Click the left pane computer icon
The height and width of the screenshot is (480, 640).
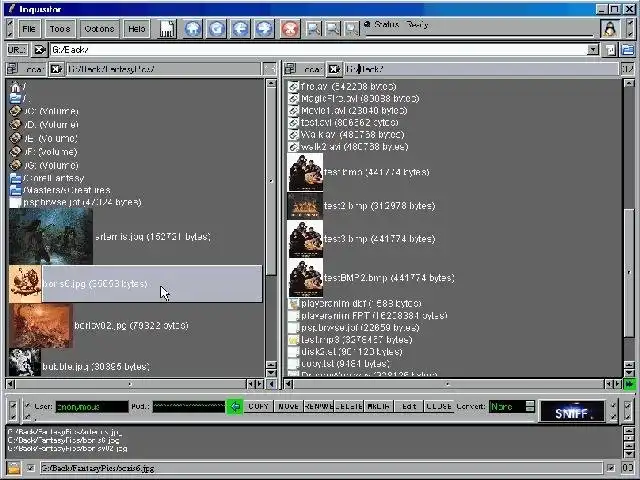tap(12, 69)
